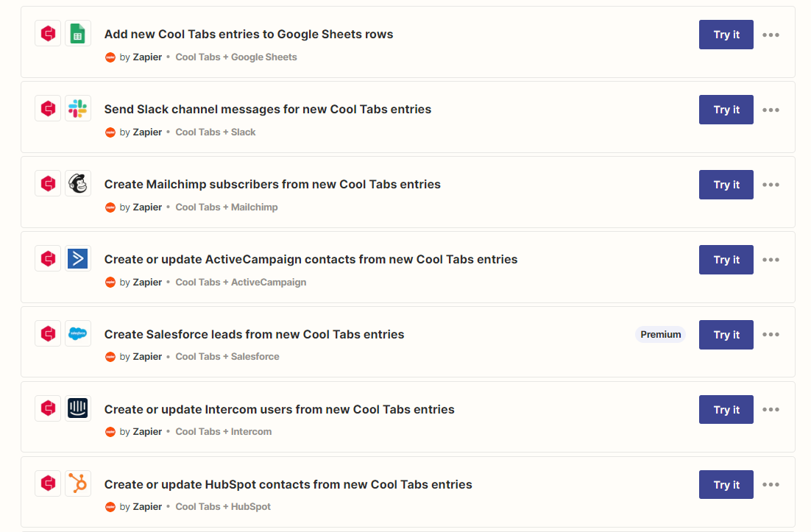Try the Salesforce leads zap
Image resolution: width=811 pixels, height=532 pixels.
click(726, 335)
